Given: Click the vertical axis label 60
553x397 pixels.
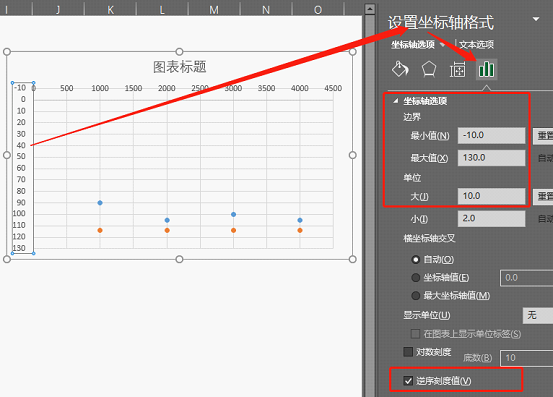Looking at the screenshot, I should click(x=21, y=168).
